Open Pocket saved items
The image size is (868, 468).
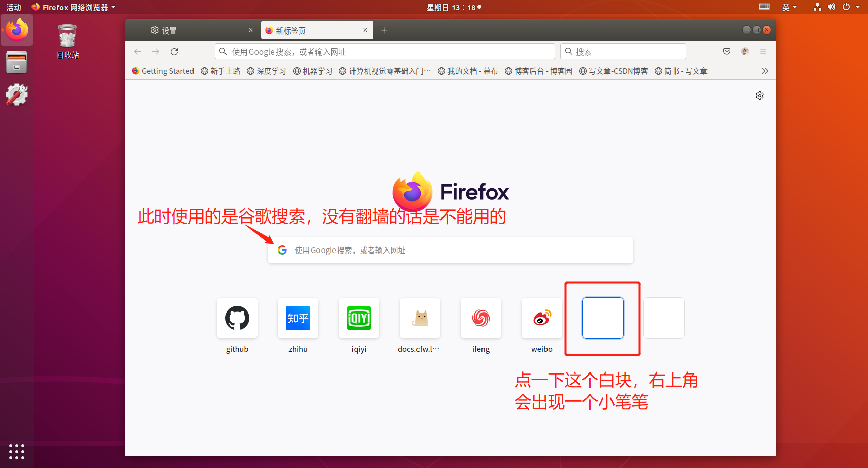[x=727, y=51]
